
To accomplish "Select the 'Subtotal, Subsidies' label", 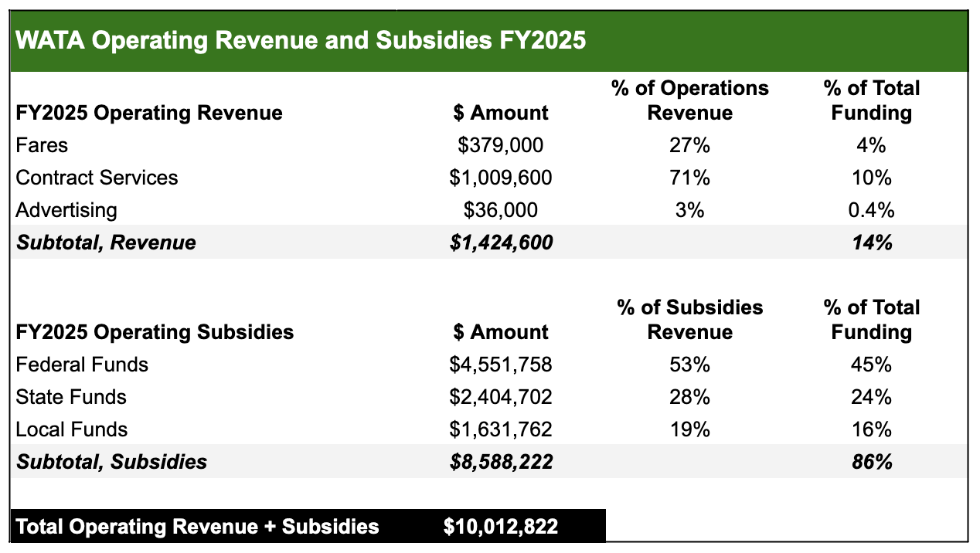I will (111, 462).
